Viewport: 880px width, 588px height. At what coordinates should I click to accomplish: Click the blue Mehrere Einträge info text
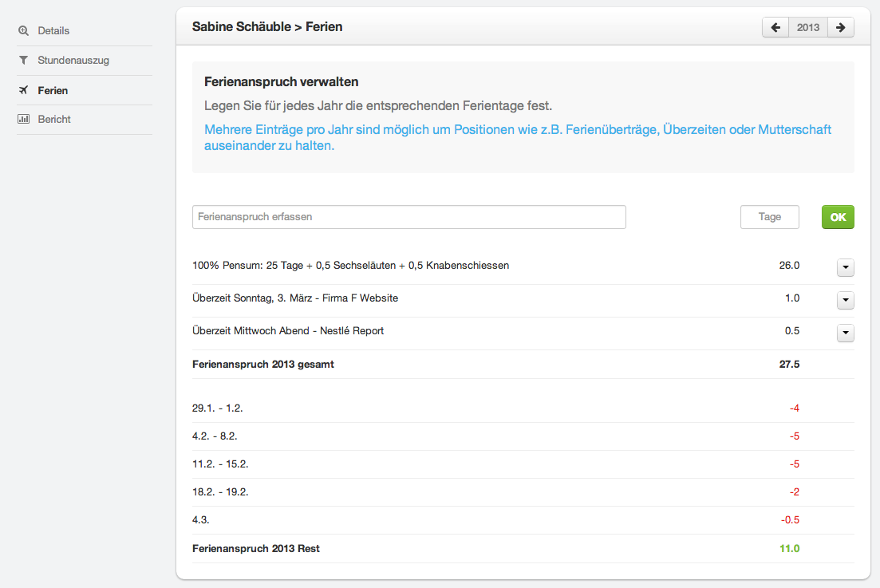[518, 137]
